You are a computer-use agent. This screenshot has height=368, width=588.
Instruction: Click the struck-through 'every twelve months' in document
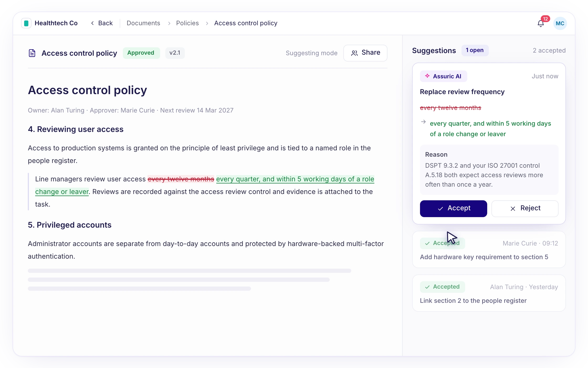(181, 179)
